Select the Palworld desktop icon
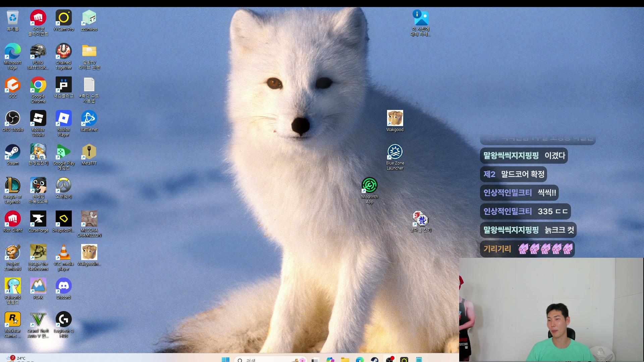 pos(13,291)
